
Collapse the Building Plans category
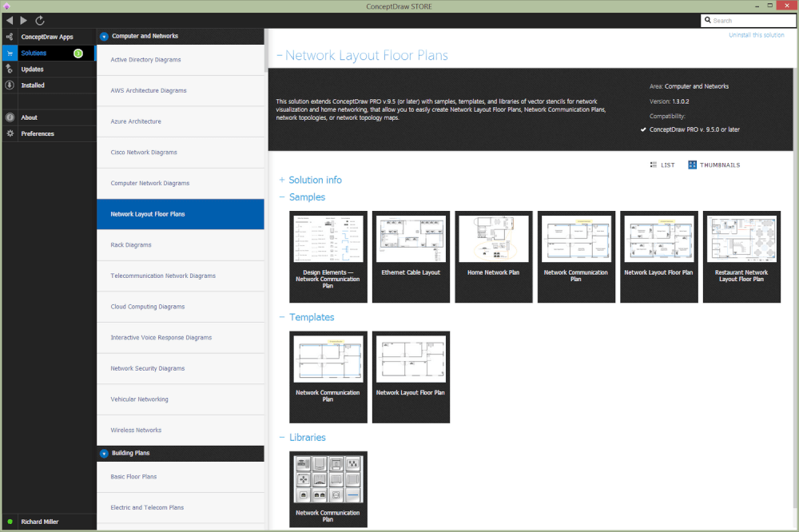tap(104, 453)
